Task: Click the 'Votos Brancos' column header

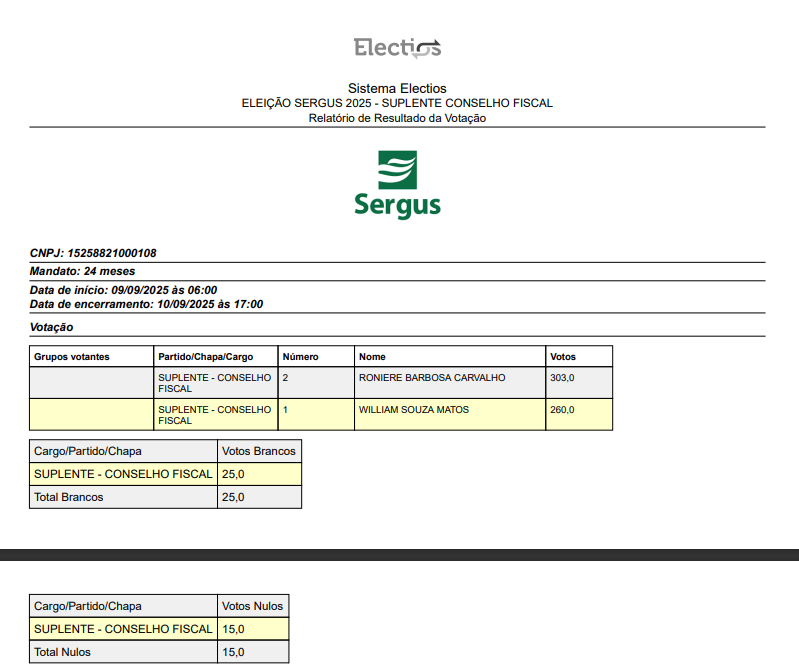Action: tap(259, 451)
